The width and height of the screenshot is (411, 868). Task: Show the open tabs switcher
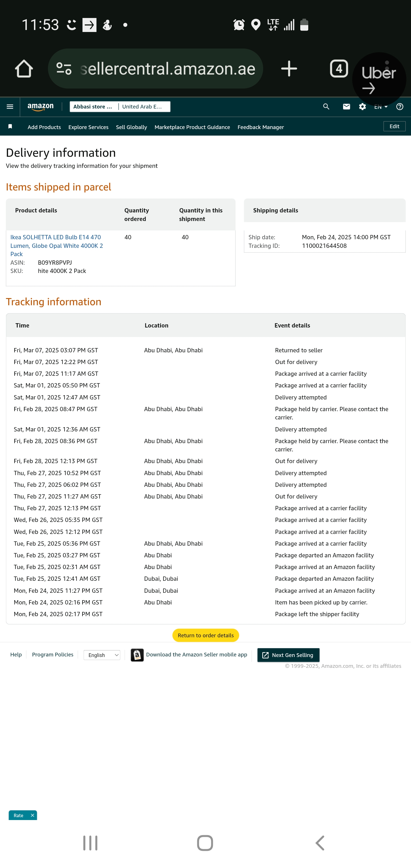point(339,69)
